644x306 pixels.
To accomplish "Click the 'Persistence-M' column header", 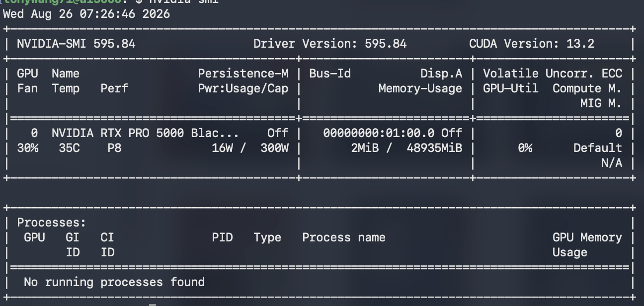I will pos(243,74).
